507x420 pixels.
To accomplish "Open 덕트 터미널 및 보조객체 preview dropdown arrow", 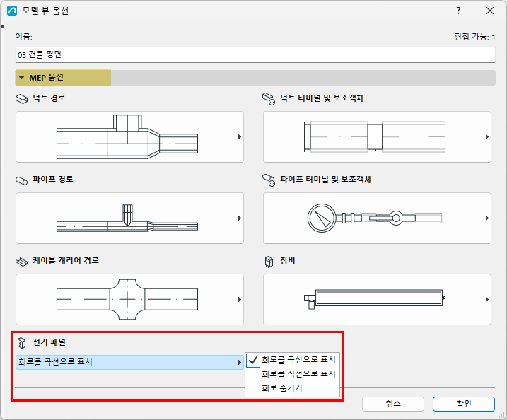I will click(487, 136).
